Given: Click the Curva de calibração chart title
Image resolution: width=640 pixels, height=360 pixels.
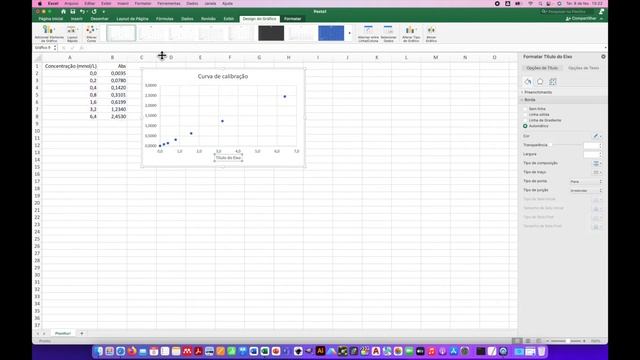Looking at the screenshot, I should point(223,76).
